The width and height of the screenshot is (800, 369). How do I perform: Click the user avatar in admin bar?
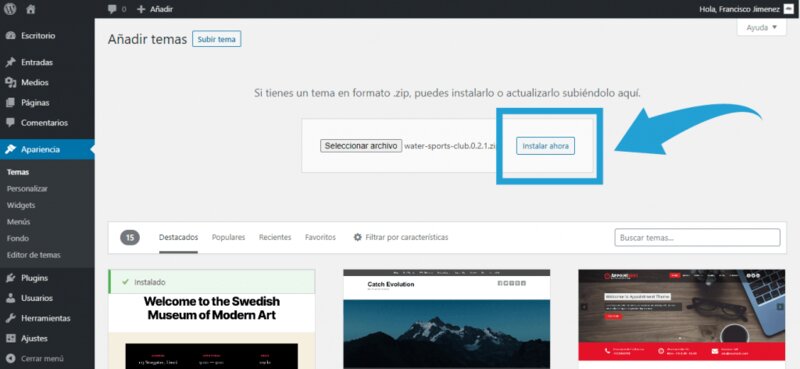788,9
